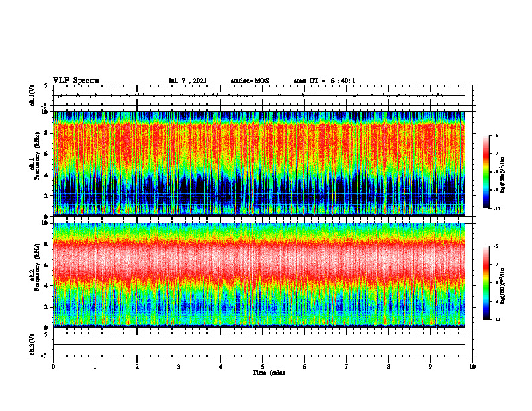Viewport: 532px width, 411px height.
Task: Click inside the ch.2 frequency spectrogram panel
Action: click(x=259, y=275)
